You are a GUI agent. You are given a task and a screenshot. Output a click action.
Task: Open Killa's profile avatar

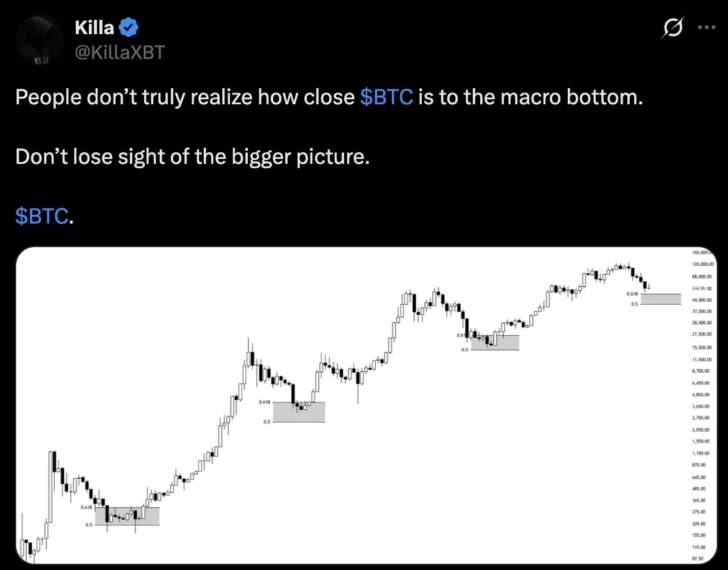click(x=39, y=40)
